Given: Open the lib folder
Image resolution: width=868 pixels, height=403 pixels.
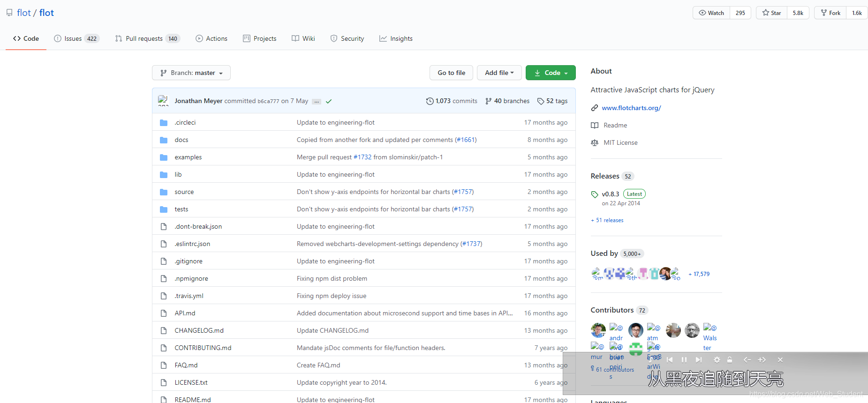Looking at the screenshot, I should tap(178, 174).
